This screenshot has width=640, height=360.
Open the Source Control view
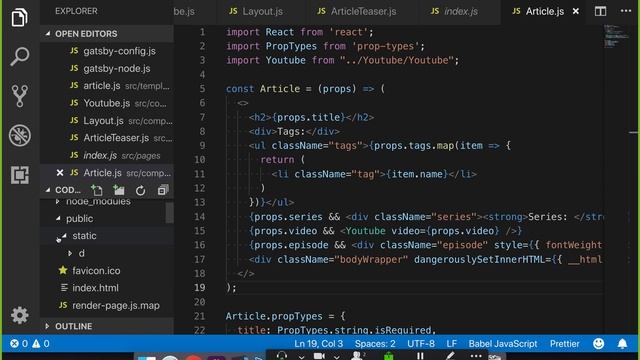19,96
